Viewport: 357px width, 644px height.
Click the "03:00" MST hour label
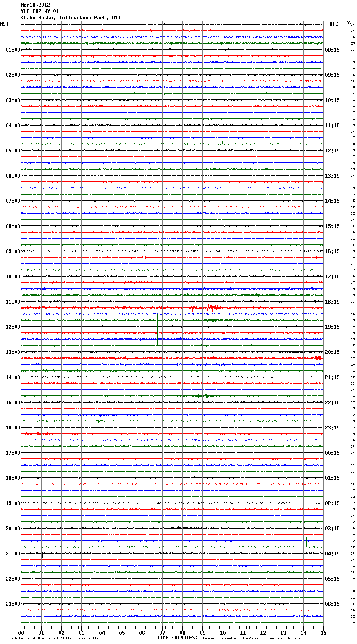13,100
